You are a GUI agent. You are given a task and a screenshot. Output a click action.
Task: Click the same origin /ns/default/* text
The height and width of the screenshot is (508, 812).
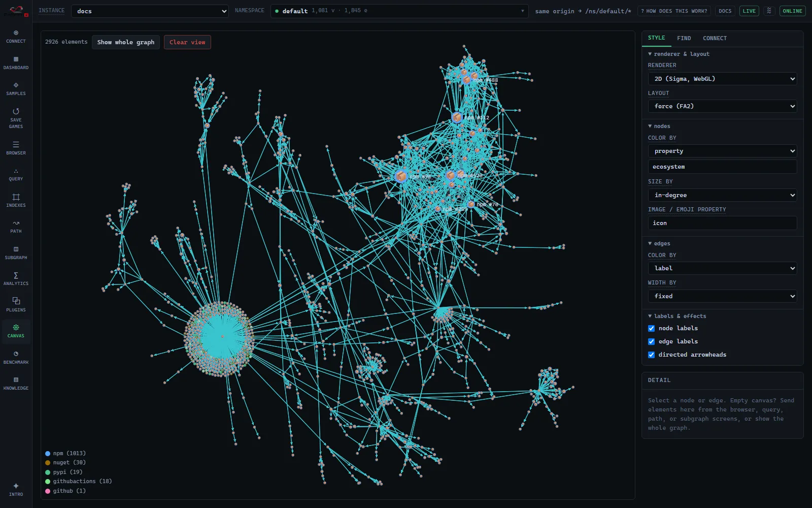(583, 11)
